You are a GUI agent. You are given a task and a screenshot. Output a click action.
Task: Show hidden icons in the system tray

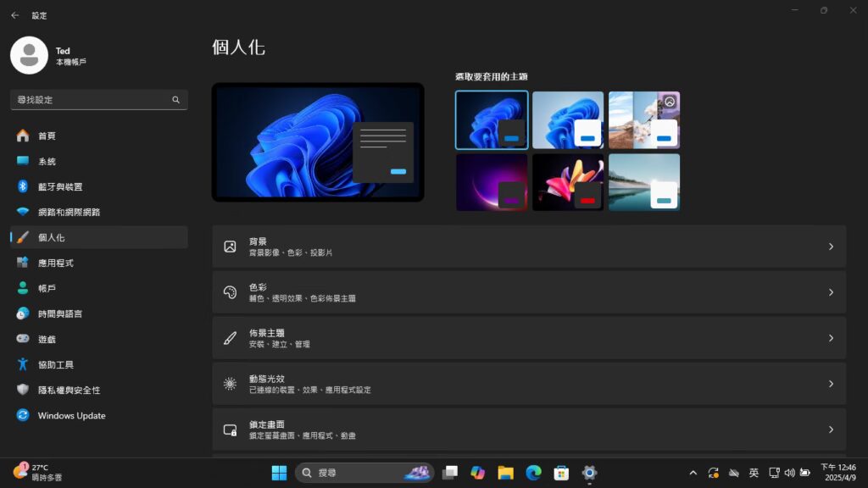[x=693, y=472]
